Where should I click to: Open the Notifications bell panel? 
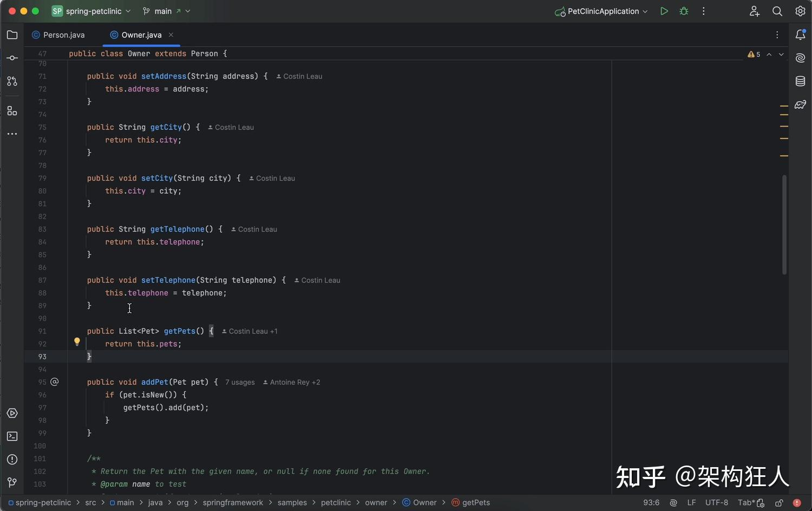click(x=800, y=35)
